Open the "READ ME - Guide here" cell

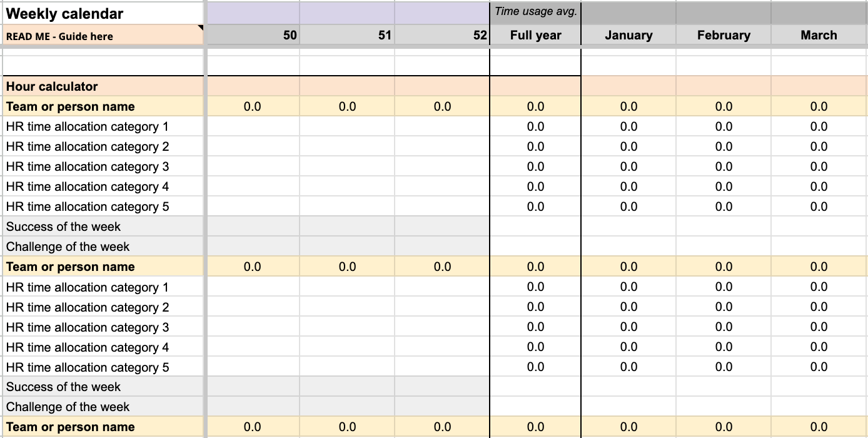point(103,36)
